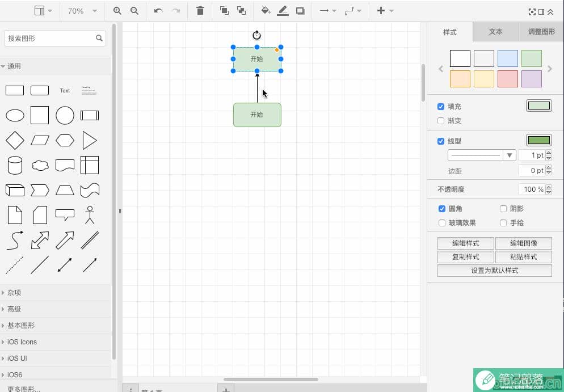Select the hexagon shape
The width and height of the screenshot is (564, 392).
click(x=65, y=140)
